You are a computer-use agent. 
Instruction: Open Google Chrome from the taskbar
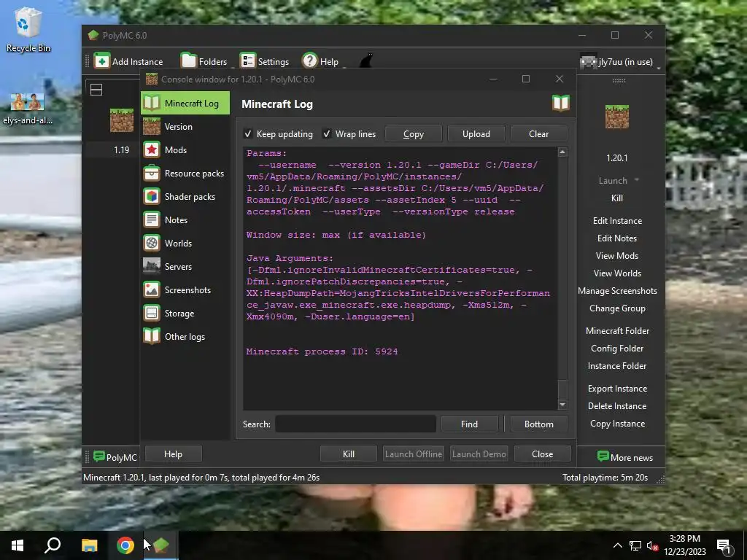coord(125,545)
